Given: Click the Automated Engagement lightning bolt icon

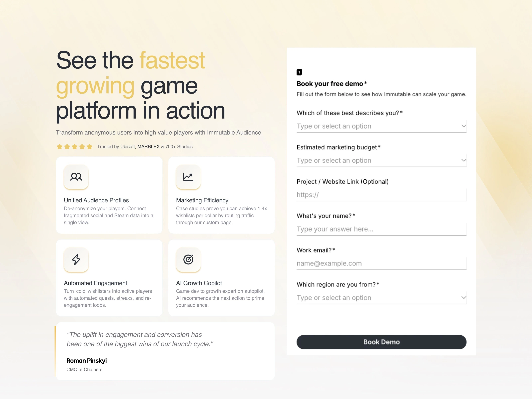Looking at the screenshot, I should 76,260.
